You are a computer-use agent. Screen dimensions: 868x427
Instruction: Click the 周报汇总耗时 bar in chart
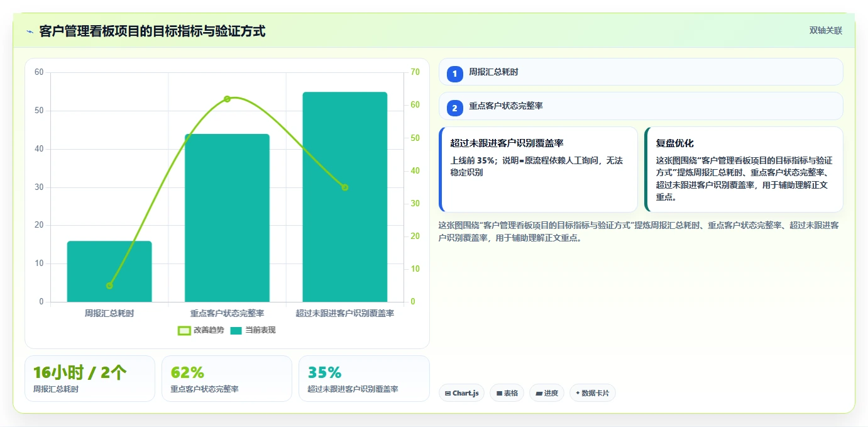[x=109, y=271]
